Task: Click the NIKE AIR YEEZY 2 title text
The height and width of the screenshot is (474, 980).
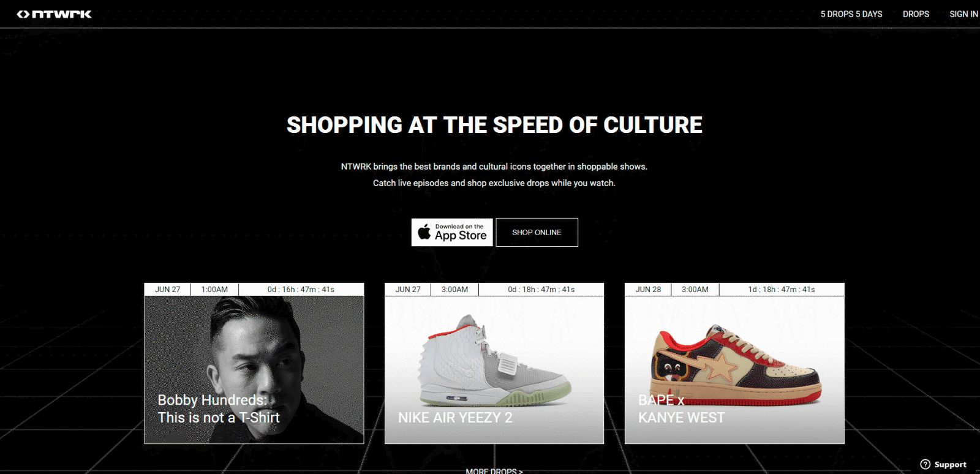Action: click(x=455, y=418)
